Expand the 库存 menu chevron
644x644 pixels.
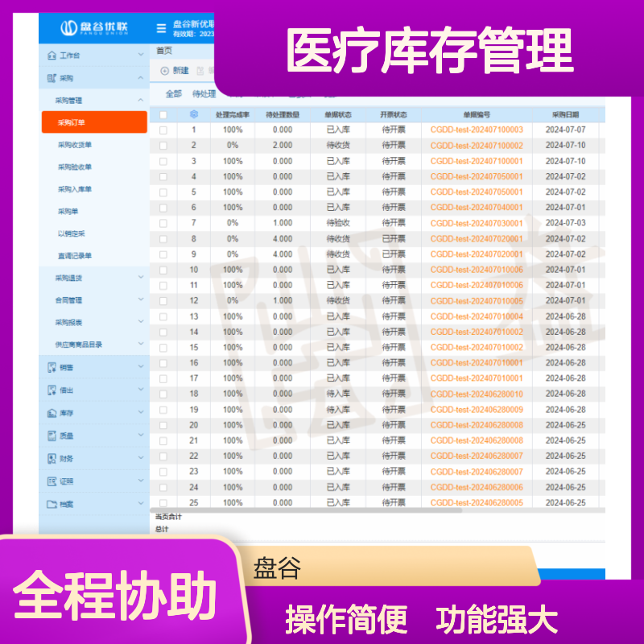point(141,412)
